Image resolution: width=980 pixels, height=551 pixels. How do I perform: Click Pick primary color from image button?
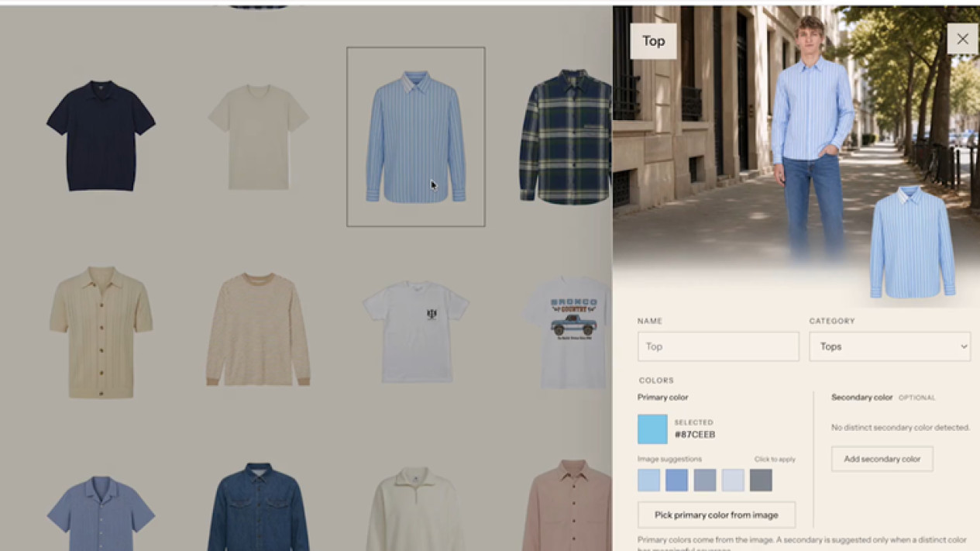pos(716,515)
